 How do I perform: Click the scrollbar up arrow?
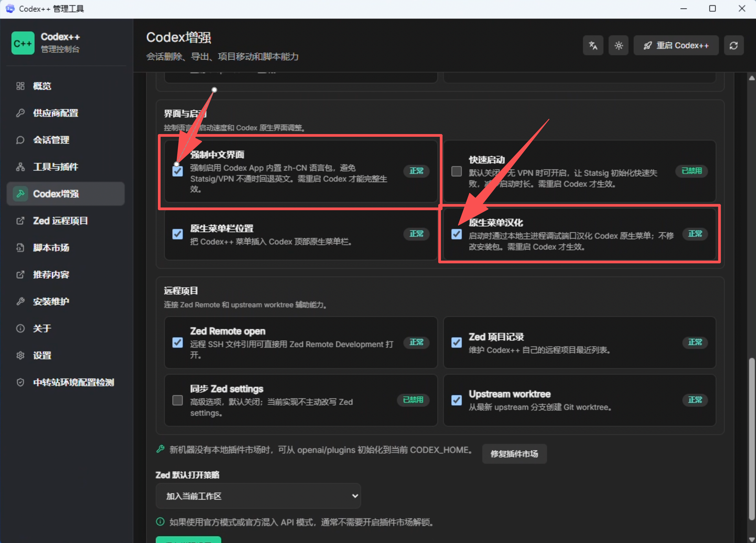coord(752,78)
